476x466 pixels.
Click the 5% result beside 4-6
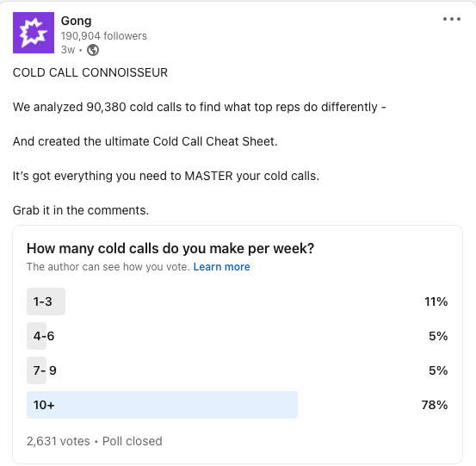click(x=438, y=336)
